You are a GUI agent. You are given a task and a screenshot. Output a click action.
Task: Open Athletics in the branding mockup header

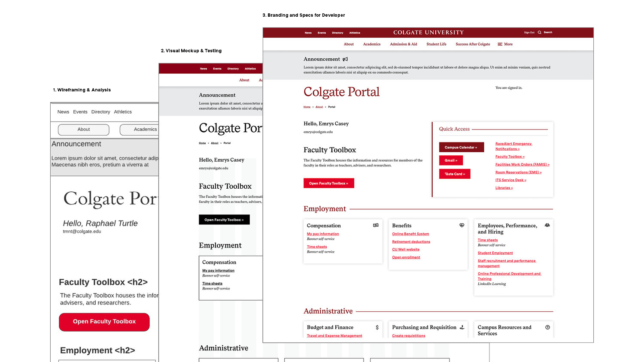coord(355,33)
